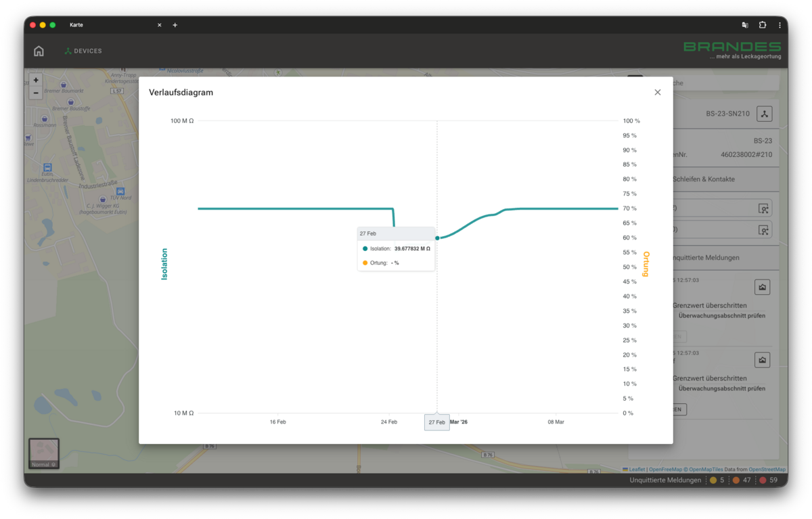
Task: Collapse the Unquittierte Meldungen section
Action: pos(704,258)
